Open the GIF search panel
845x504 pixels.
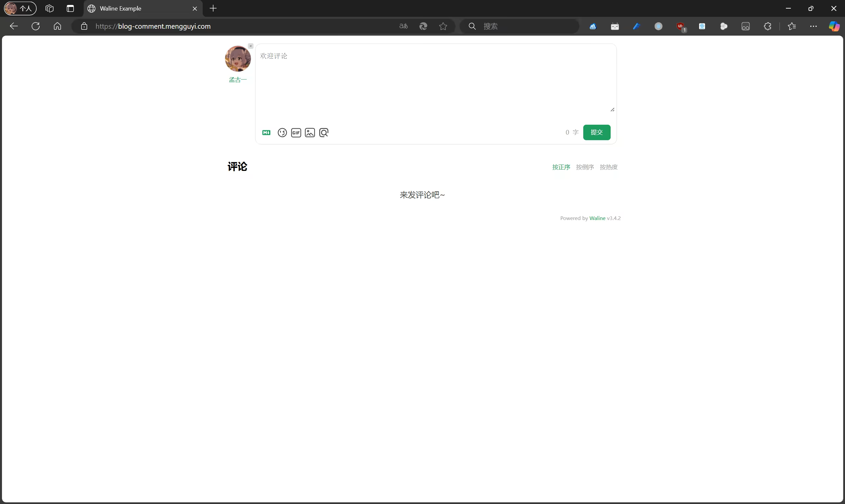point(296,133)
